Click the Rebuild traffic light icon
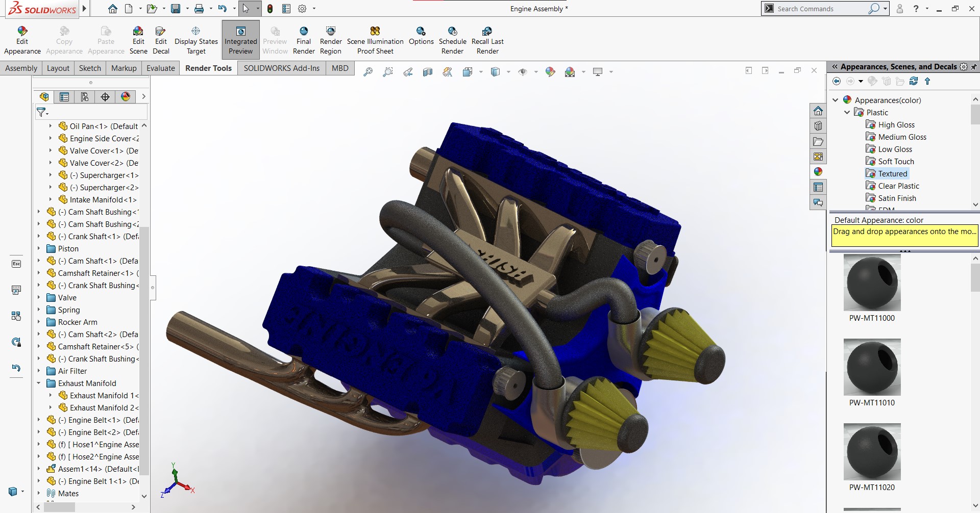 click(270, 9)
